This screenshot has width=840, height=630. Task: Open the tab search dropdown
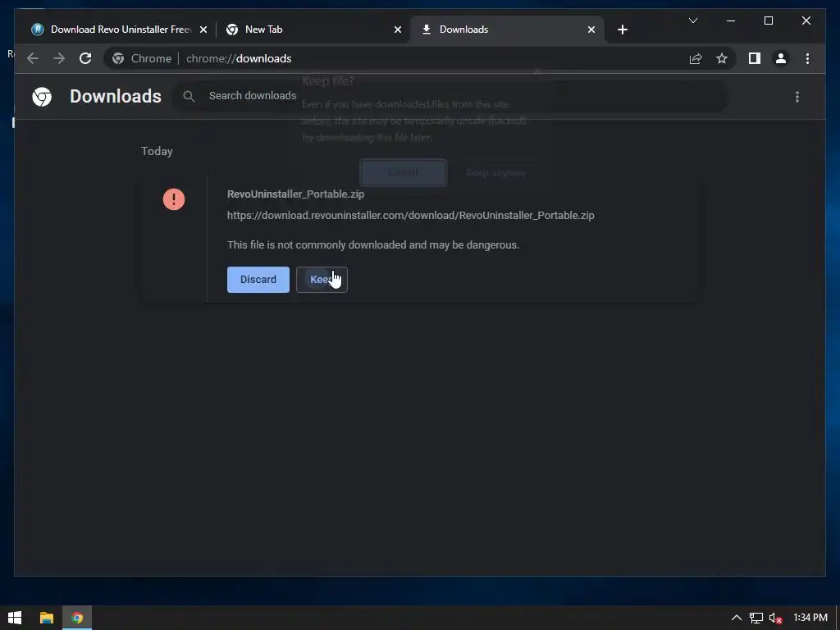[692, 21]
